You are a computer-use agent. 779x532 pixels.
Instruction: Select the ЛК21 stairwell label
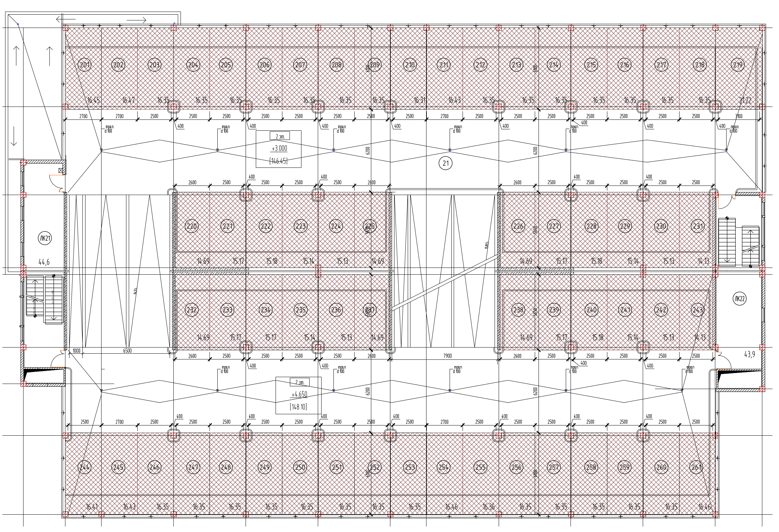pyautogui.click(x=45, y=238)
